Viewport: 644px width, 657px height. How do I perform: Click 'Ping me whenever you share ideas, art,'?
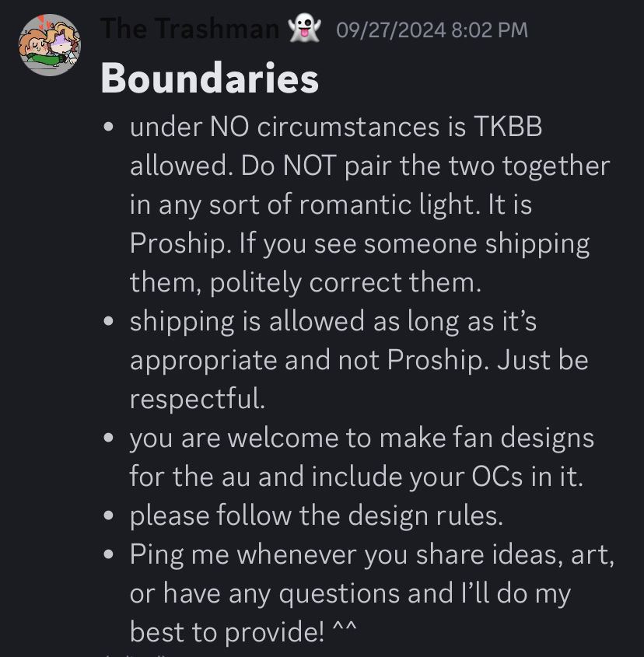click(372, 555)
